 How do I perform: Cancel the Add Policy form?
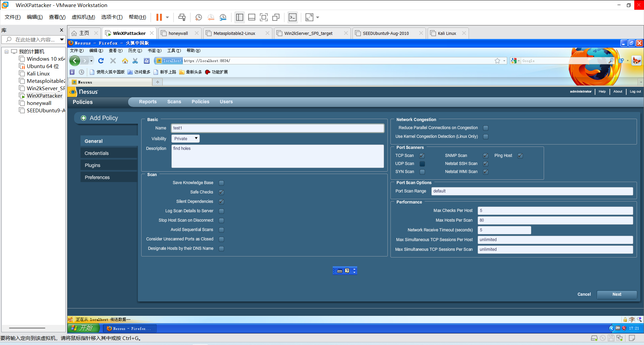point(584,294)
